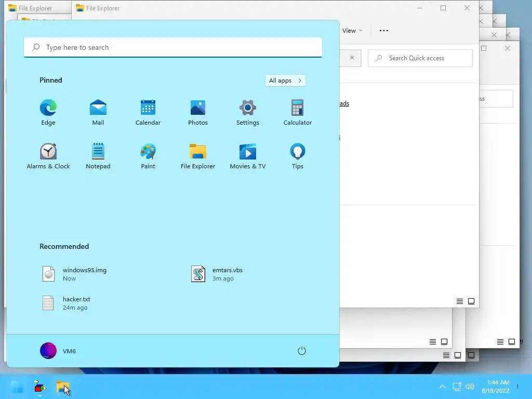
Task: Open the colorful blocks app on taskbar
Action: tap(39, 387)
